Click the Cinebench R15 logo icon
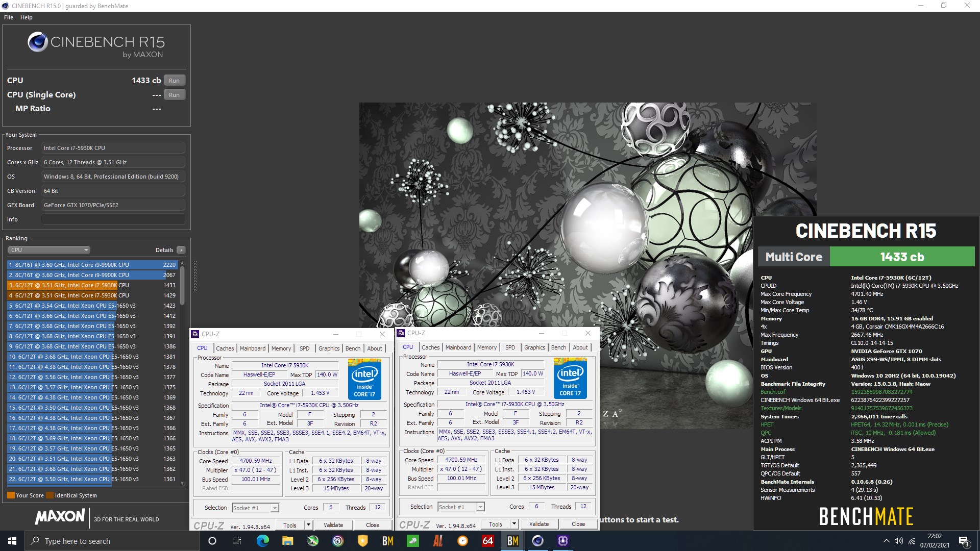The image size is (980, 551). point(38,42)
